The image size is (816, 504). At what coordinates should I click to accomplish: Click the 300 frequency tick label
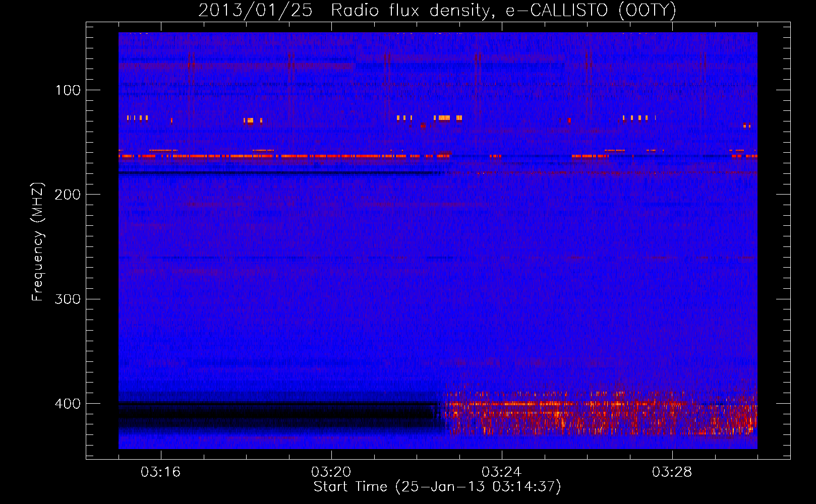tap(68, 299)
